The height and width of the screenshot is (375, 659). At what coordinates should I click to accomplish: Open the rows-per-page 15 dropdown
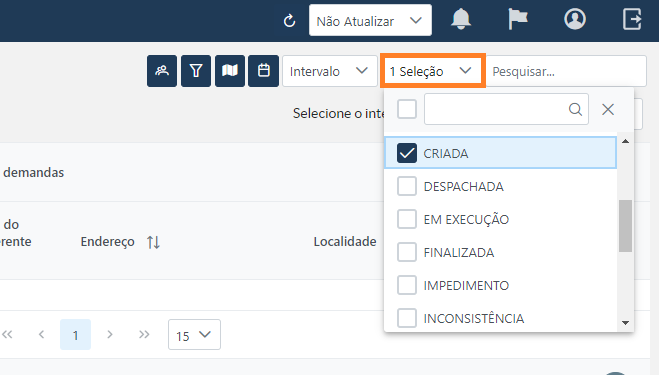(194, 335)
